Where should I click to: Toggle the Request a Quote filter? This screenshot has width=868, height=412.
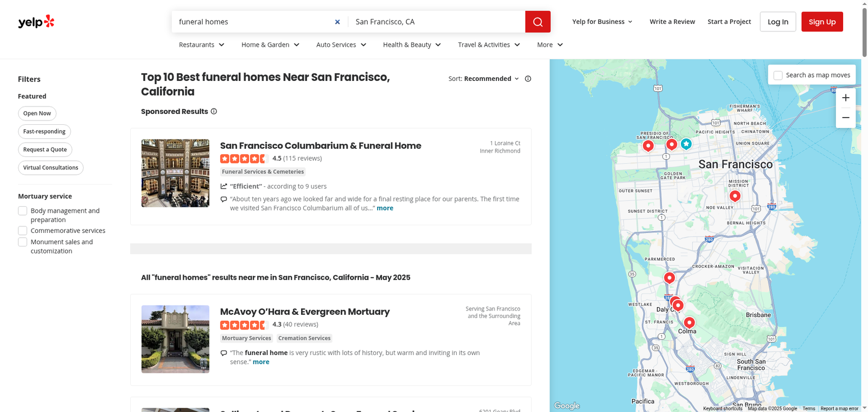point(45,149)
